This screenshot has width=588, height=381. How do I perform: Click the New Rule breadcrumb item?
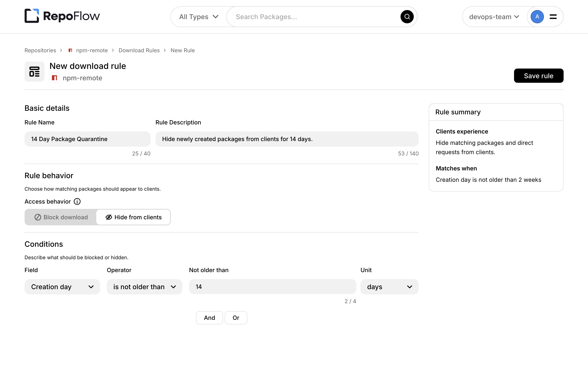coord(183,50)
